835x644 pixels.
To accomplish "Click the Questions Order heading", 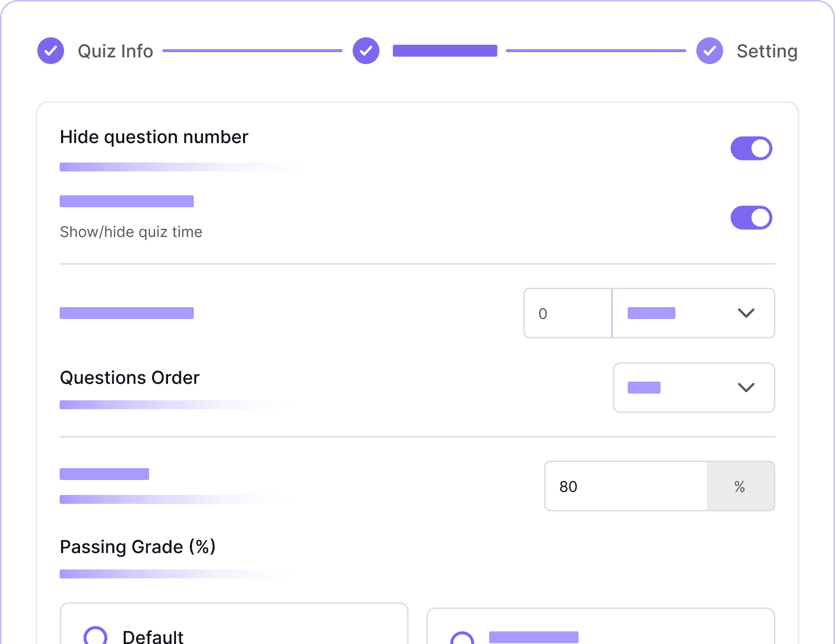I will [x=130, y=378].
